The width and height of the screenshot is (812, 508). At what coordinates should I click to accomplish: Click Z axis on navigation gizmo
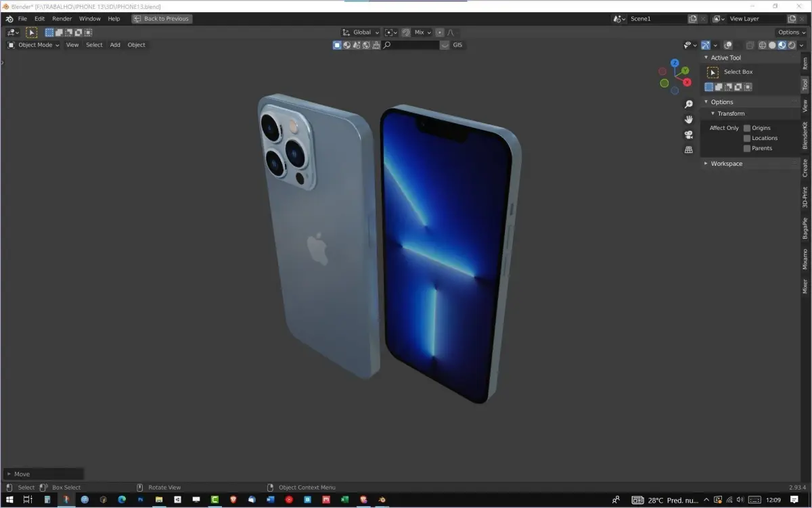(675, 63)
